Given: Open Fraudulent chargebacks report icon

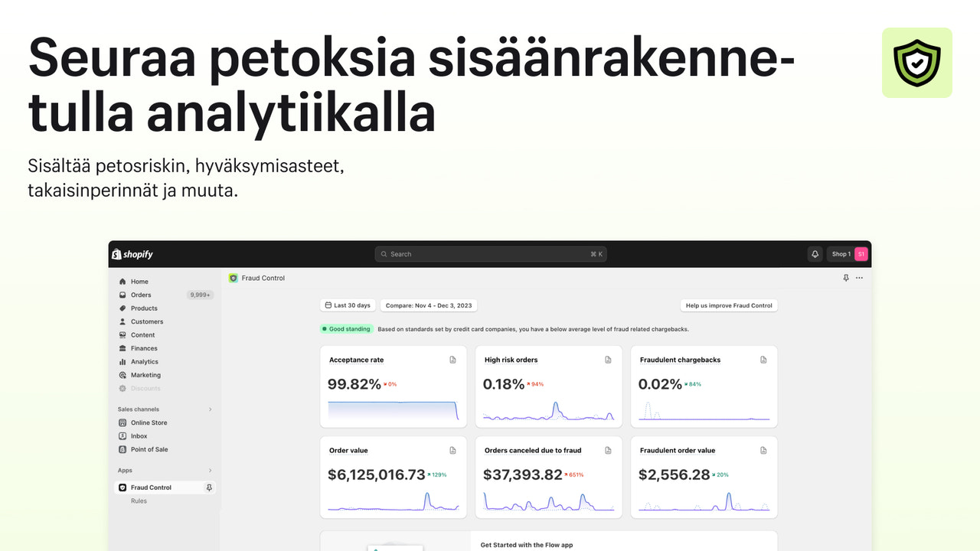Looking at the screenshot, I should [x=763, y=360].
